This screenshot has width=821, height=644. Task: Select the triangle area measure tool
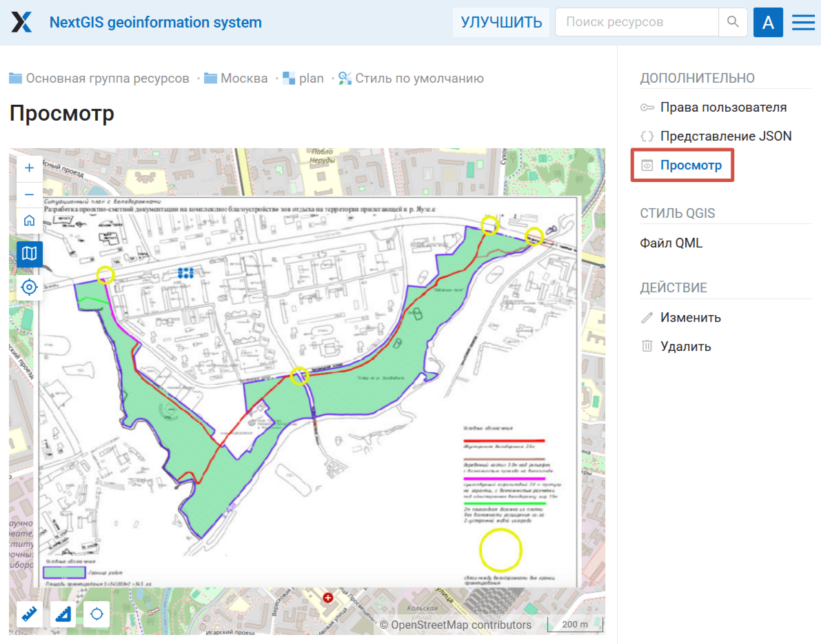pos(63,614)
